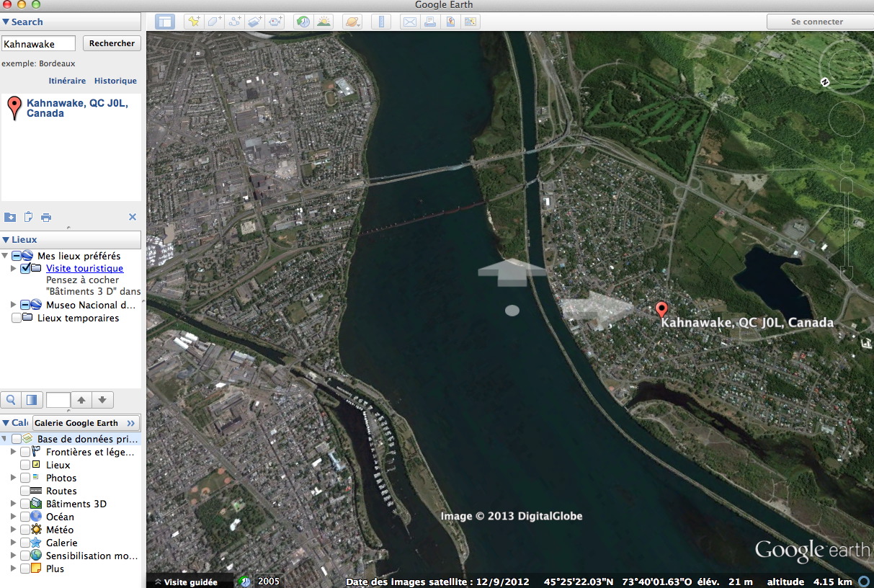Enable the Frontières et légendes checkbox
Image resolution: width=874 pixels, height=588 pixels.
click(x=25, y=452)
